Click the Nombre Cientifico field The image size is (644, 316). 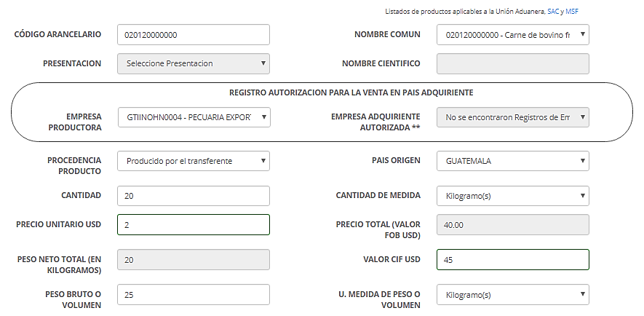tap(513, 63)
